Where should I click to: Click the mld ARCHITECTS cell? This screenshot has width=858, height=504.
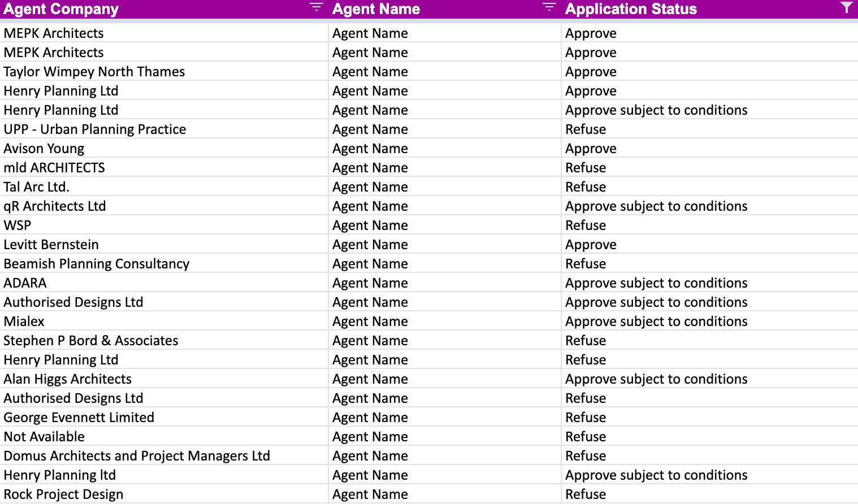(x=54, y=168)
